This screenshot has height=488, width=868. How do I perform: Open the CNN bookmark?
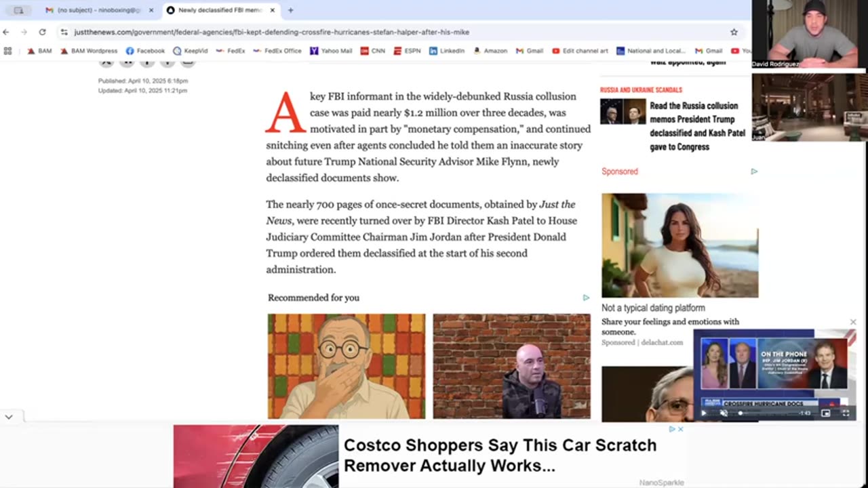tap(373, 51)
